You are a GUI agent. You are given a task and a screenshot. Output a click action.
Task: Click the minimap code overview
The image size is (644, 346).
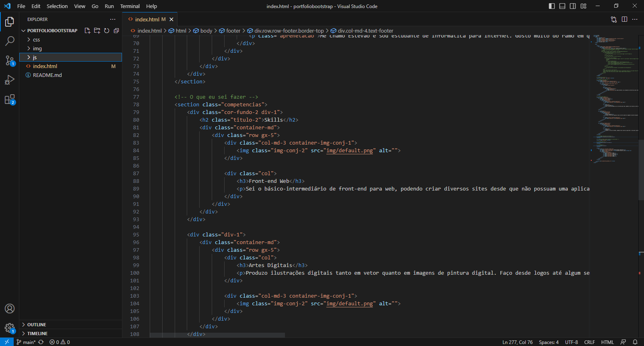click(x=615, y=101)
